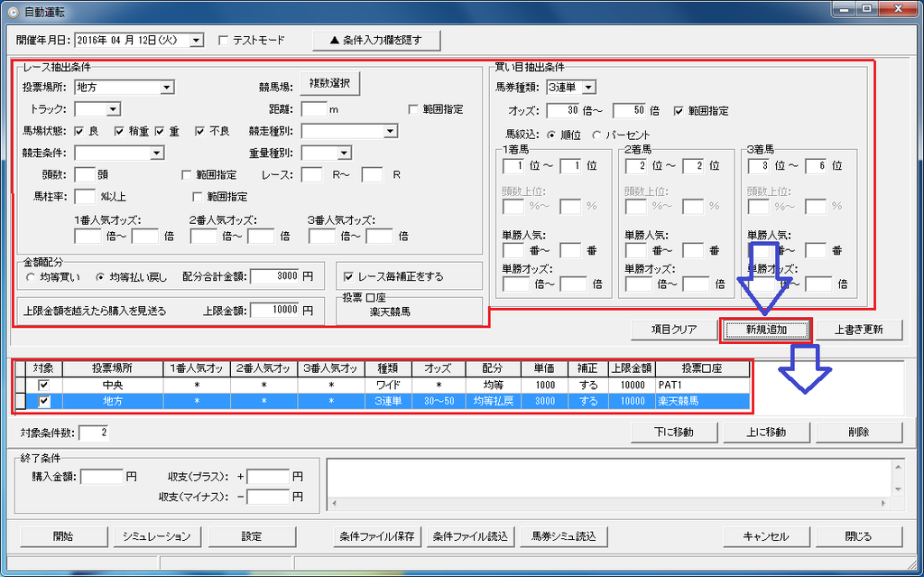This screenshot has height=577, width=924.
Task: Open the 重量種別 dropdown
Action: click(345, 153)
